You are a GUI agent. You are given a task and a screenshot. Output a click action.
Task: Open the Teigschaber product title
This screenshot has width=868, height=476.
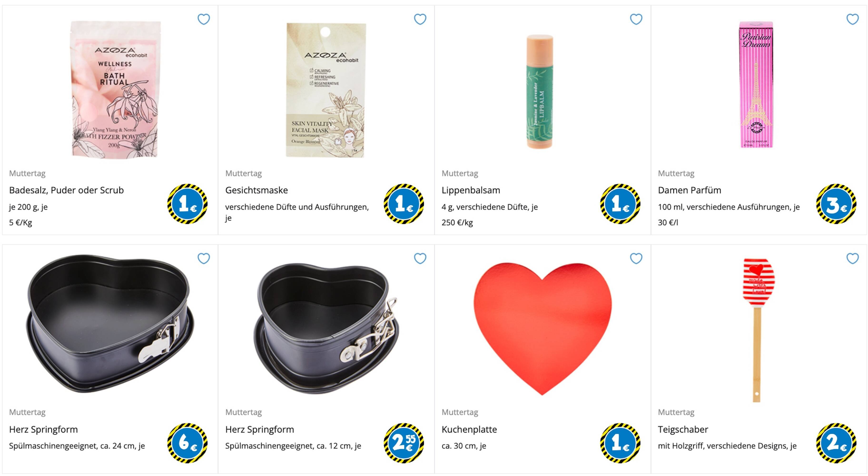[683, 430]
